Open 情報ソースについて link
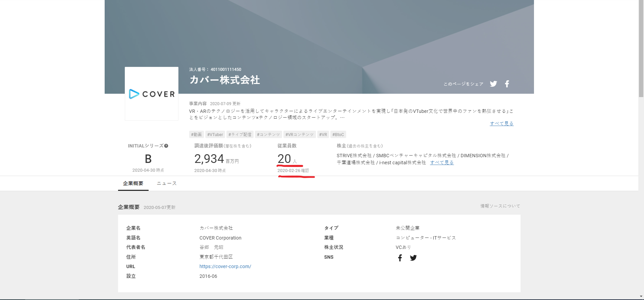Screen dimensions: 644x300 coord(500,206)
